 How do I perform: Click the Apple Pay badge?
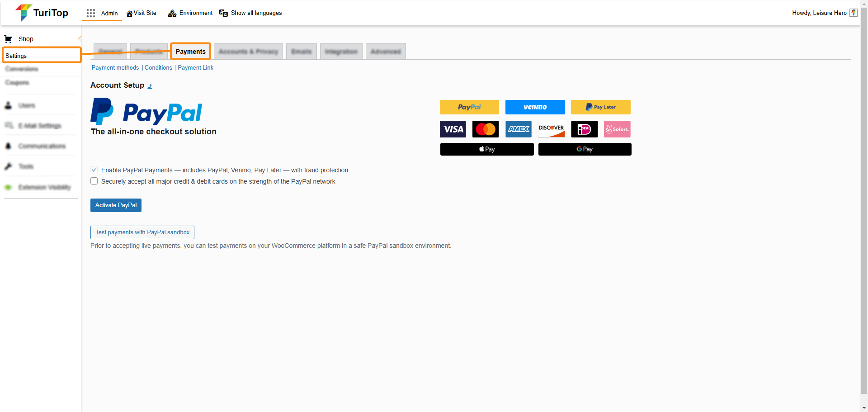click(x=487, y=149)
